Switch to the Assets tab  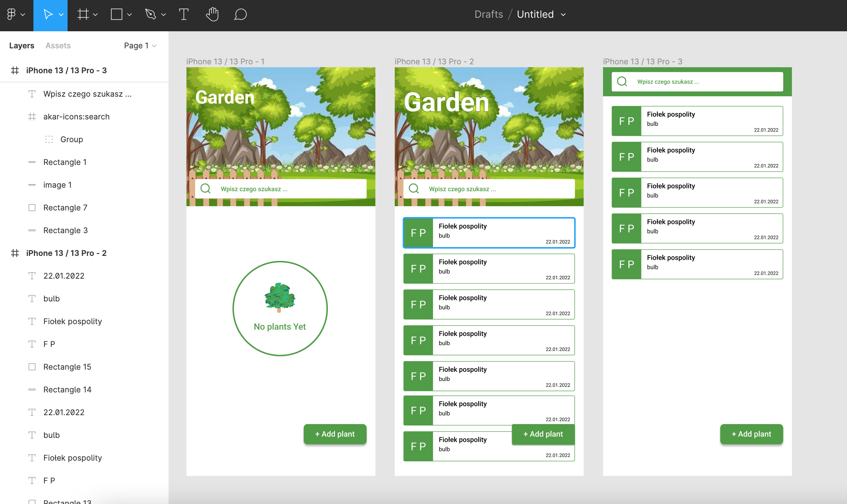pyautogui.click(x=58, y=45)
